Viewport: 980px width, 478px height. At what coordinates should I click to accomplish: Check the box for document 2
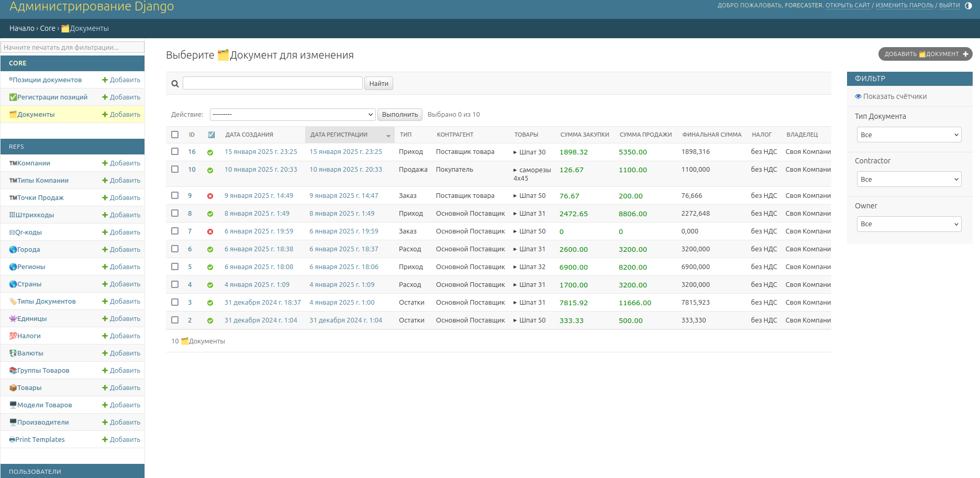point(175,320)
